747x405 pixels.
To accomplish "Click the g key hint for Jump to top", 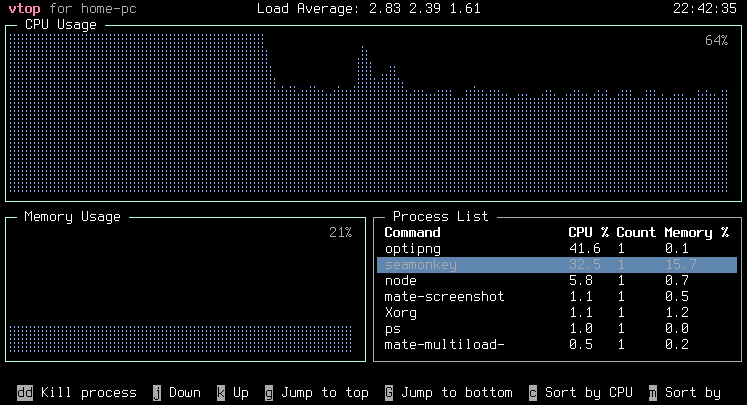I will [269, 393].
